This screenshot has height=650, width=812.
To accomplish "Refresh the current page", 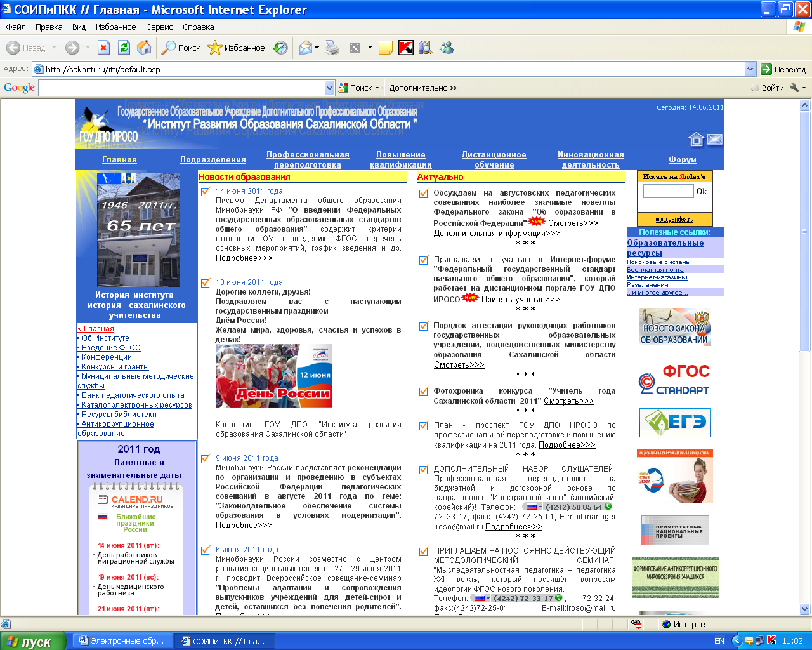I will [124, 48].
